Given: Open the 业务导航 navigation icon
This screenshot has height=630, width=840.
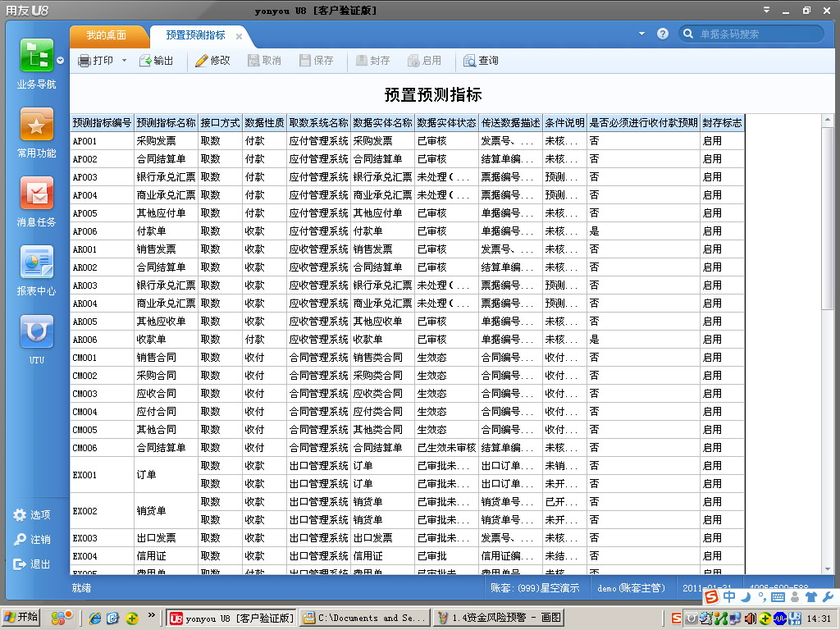Looking at the screenshot, I should (36, 55).
